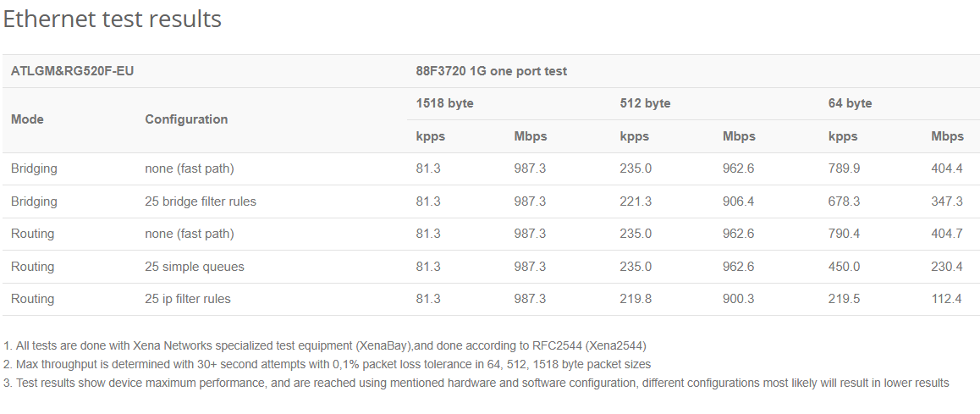This screenshot has width=980, height=414.
Task: Select the 450.0 kpps value
Action: tap(844, 267)
